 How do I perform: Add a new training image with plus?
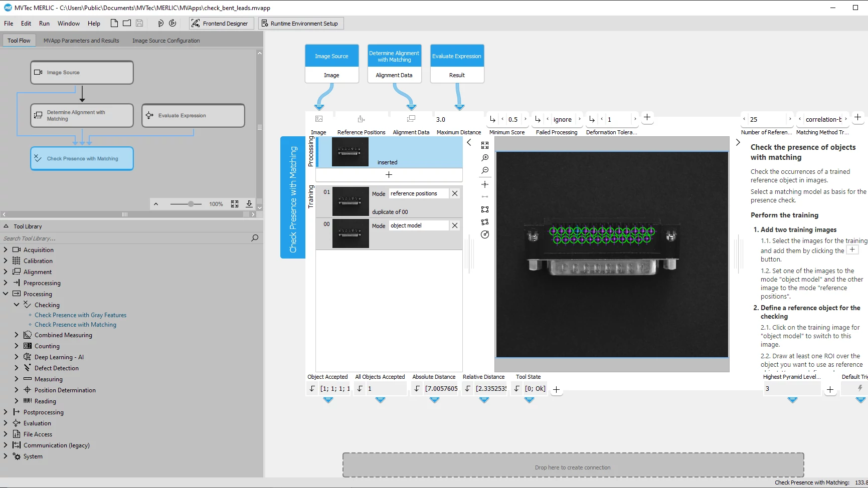tap(389, 174)
